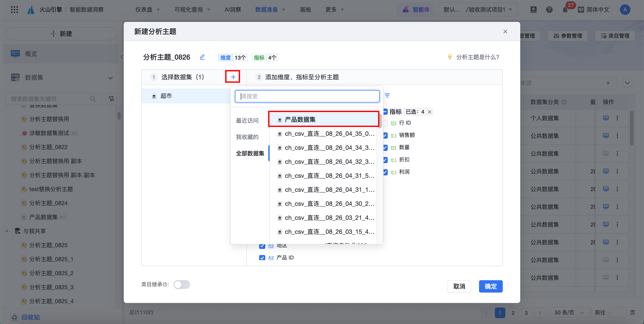Viewport: 644px width, 324px height.
Task: Switch to 我收藏的 tab
Action: pyautogui.click(x=247, y=137)
